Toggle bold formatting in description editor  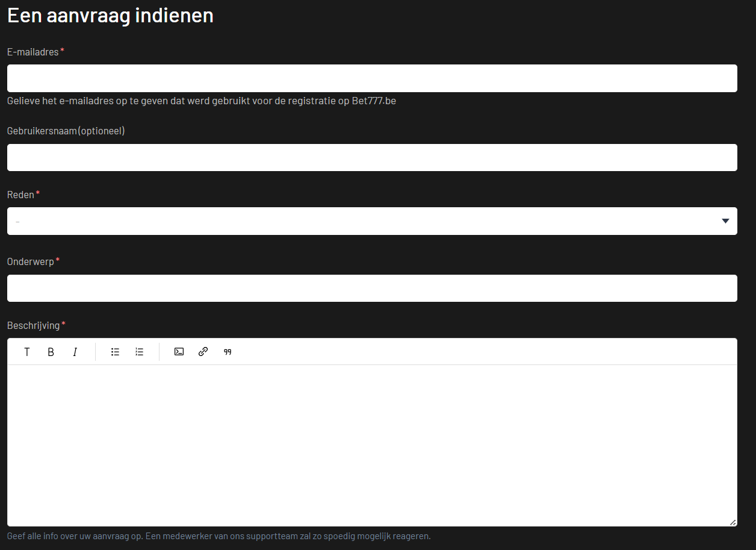[51, 352]
